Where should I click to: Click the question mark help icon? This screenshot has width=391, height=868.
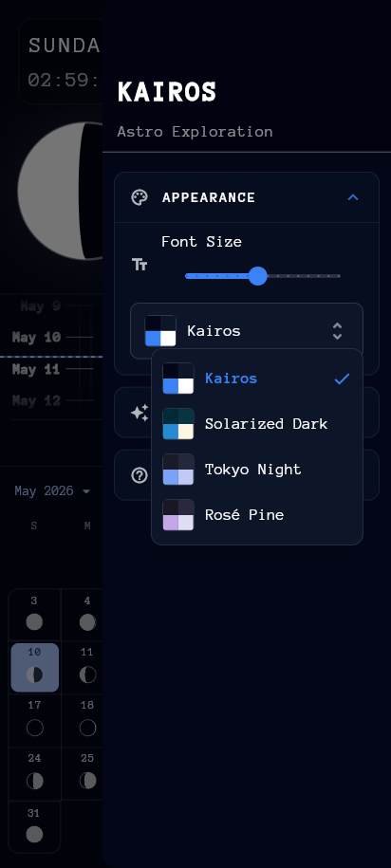pyautogui.click(x=140, y=475)
